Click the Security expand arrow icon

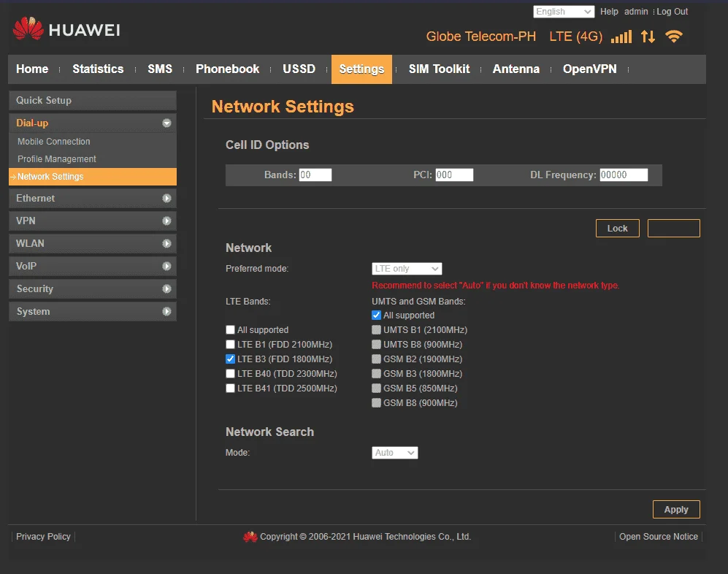click(x=166, y=289)
